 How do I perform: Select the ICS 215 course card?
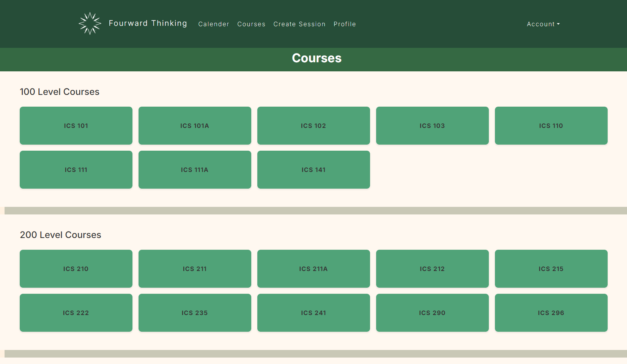[x=551, y=269]
